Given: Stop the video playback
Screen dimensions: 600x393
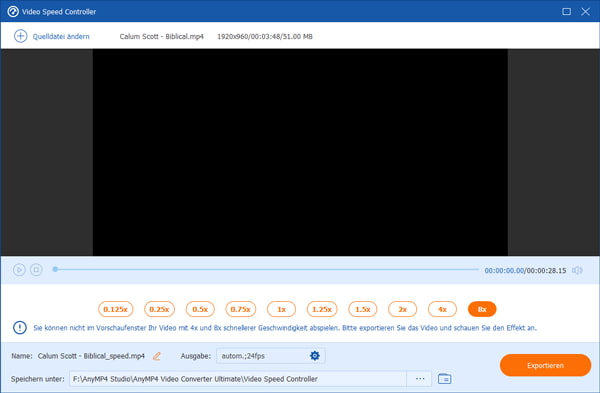Looking at the screenshot, I should pos(36,270).
